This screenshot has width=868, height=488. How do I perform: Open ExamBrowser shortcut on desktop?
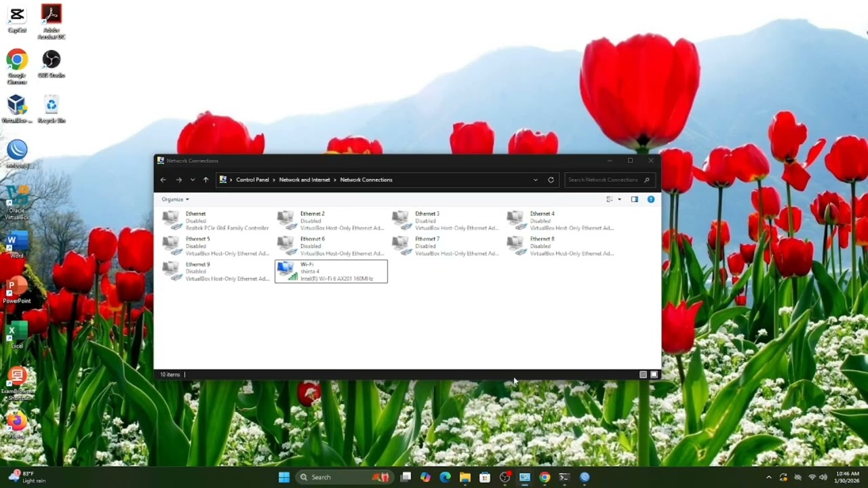coord(17,384)
